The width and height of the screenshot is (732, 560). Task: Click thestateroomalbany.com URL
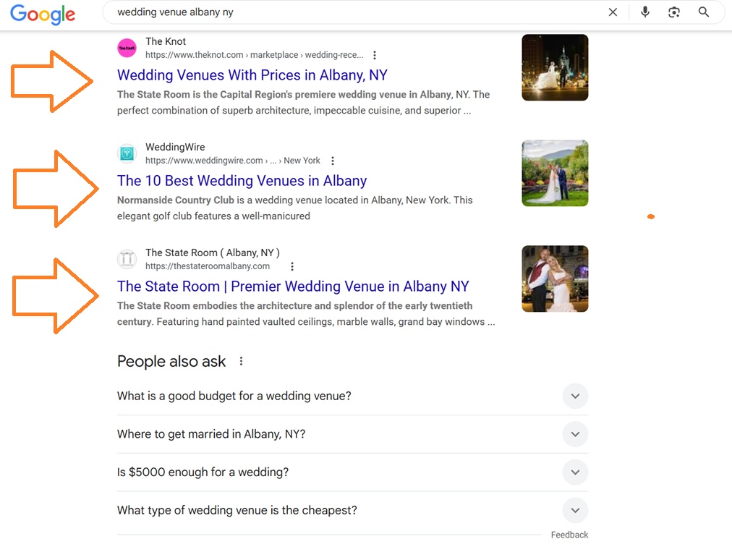(208, 266)
